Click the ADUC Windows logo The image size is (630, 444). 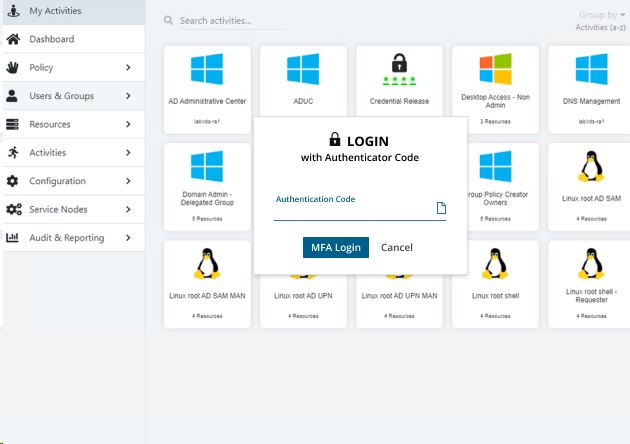click(303, 69)
